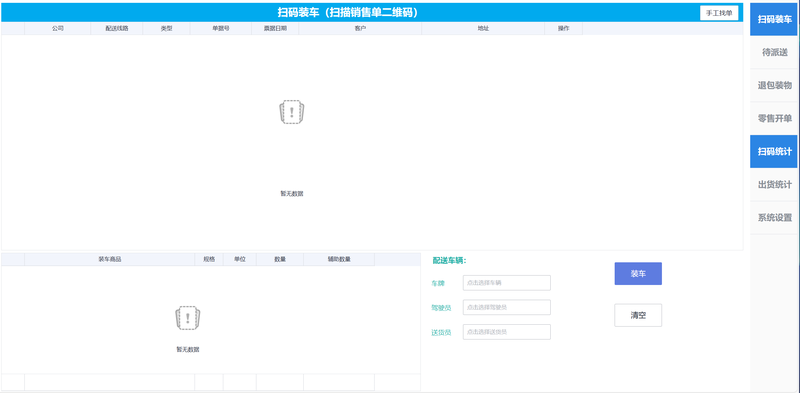
Task: Switch to the 待派送 sidebar tab
Action: [x=773, y=53]
